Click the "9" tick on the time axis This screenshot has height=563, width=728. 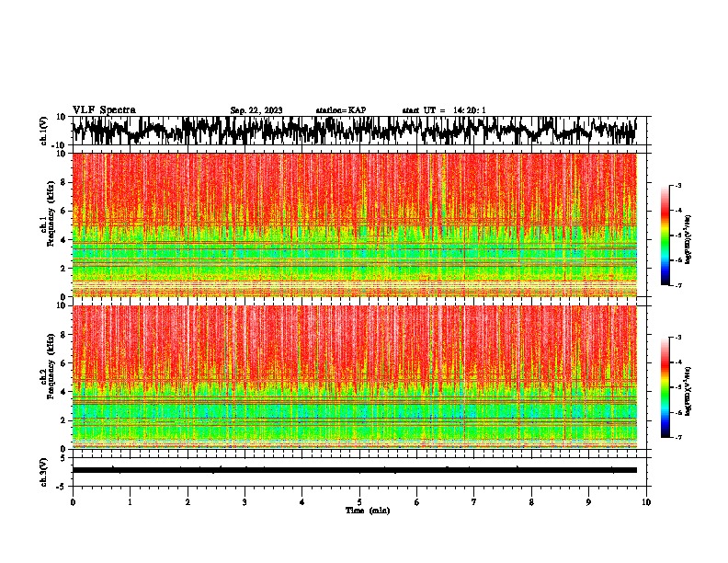pyautogui.click(x=588, y=502)
